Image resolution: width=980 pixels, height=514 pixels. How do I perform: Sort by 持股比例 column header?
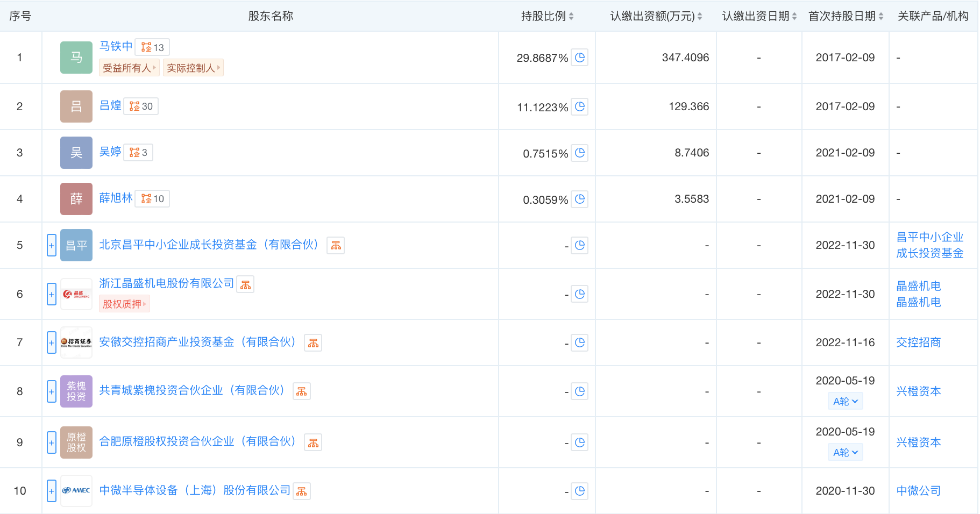547,16
